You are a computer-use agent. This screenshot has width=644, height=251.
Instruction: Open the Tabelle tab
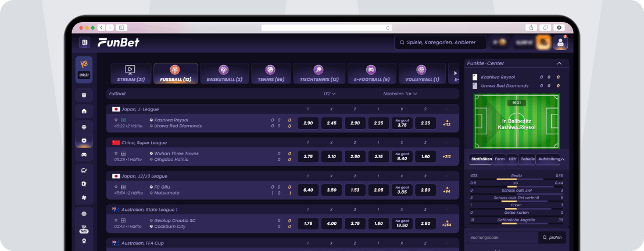527,159
